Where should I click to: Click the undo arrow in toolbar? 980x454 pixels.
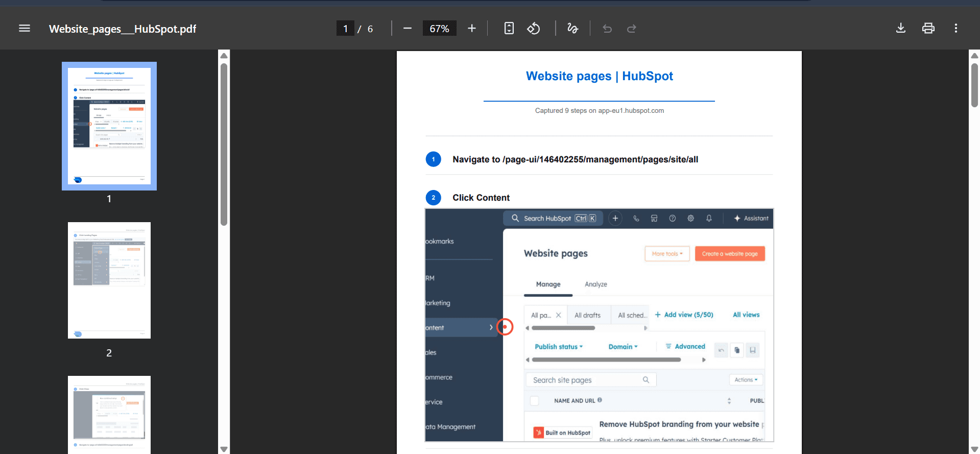point(607,29)
